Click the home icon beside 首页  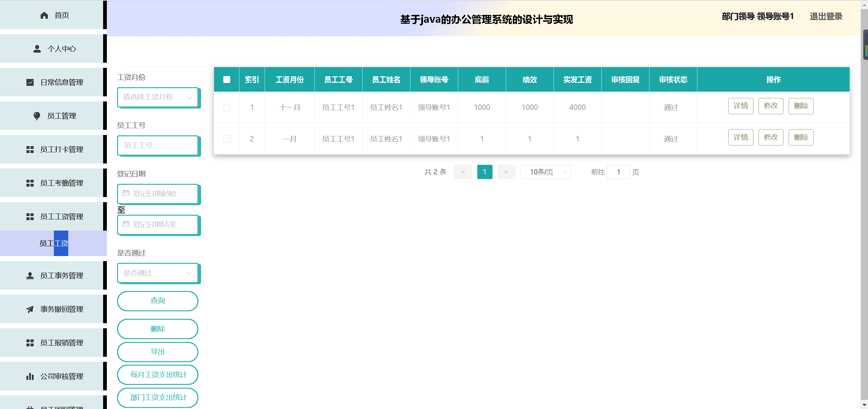44,15
